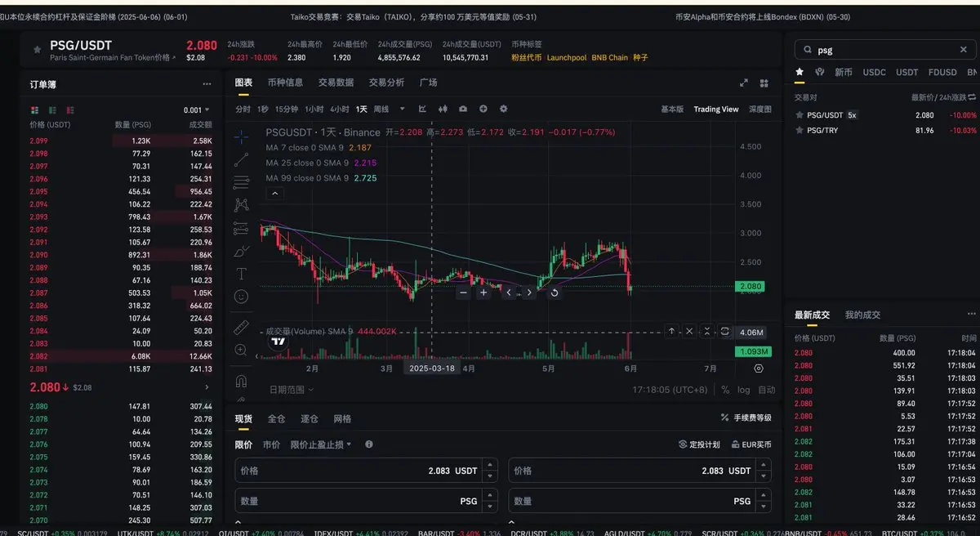Select the pattern drawing tool

point(241,205)
